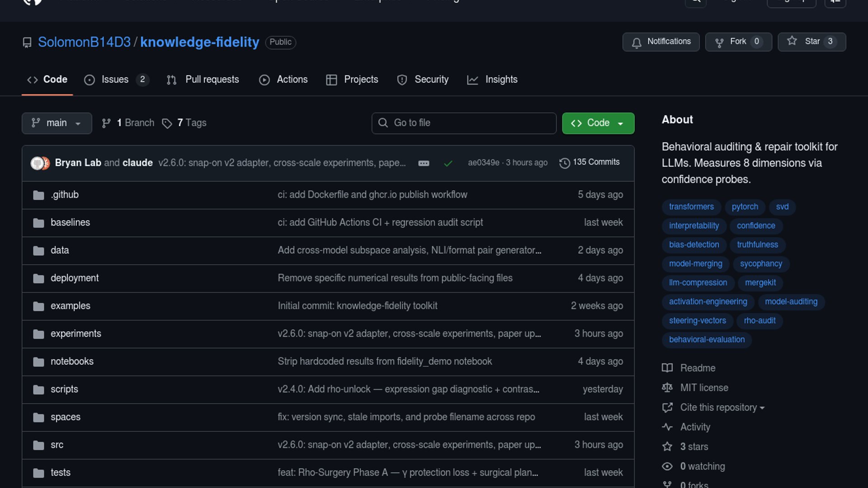Viewport: 868px width, 488px height.
Task: Click the Tags icon next to 7 Tags
Action: 167,123
